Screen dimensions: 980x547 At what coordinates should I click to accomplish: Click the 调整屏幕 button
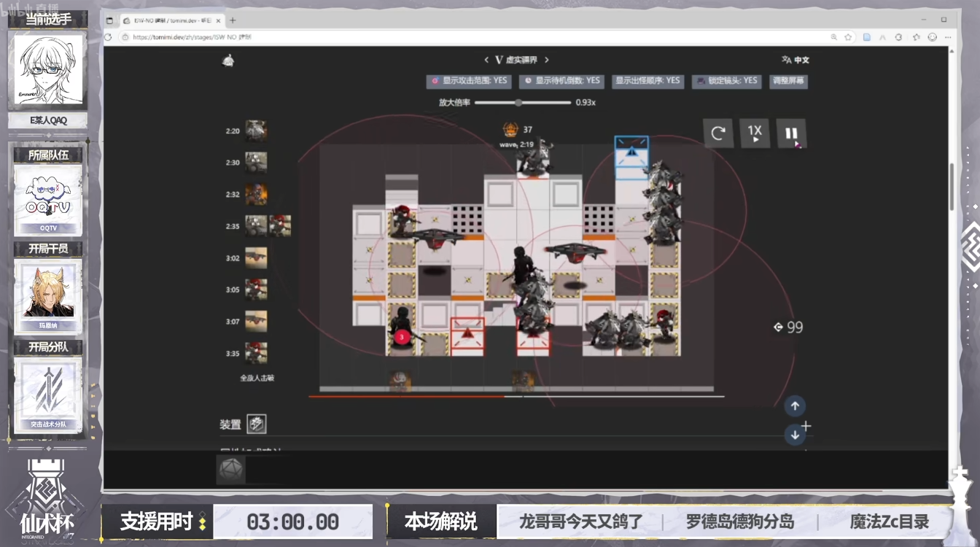click(x=788, y=81)
